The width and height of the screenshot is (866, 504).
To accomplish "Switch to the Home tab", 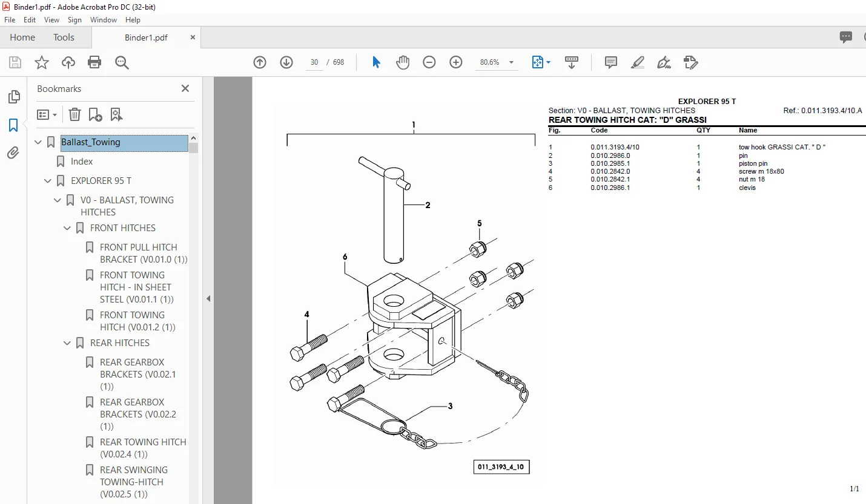I will 22,38.
